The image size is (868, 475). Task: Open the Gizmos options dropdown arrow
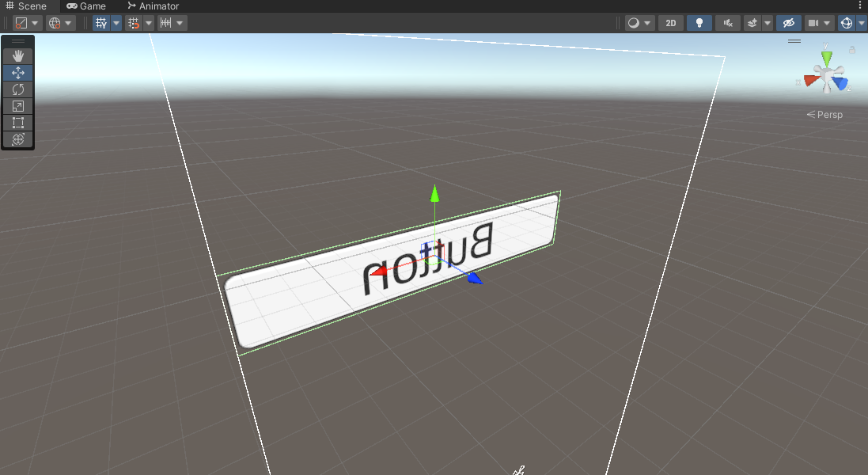(862, 23)
